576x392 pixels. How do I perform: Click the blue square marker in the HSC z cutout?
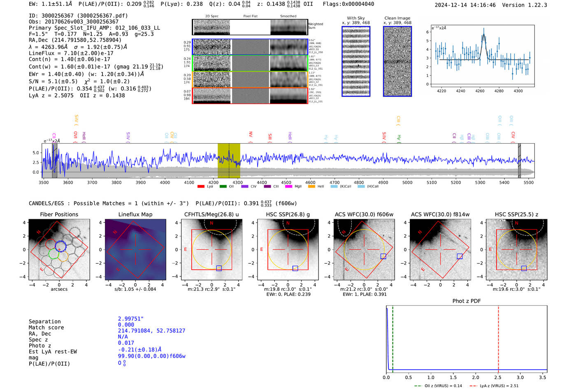(524, 268)
